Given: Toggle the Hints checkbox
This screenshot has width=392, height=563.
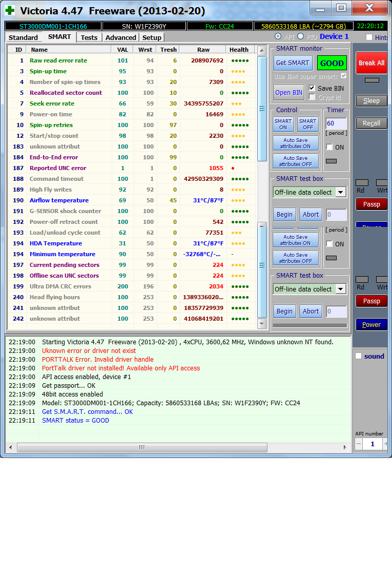Looking at the screenshot, I should point(369,37).
